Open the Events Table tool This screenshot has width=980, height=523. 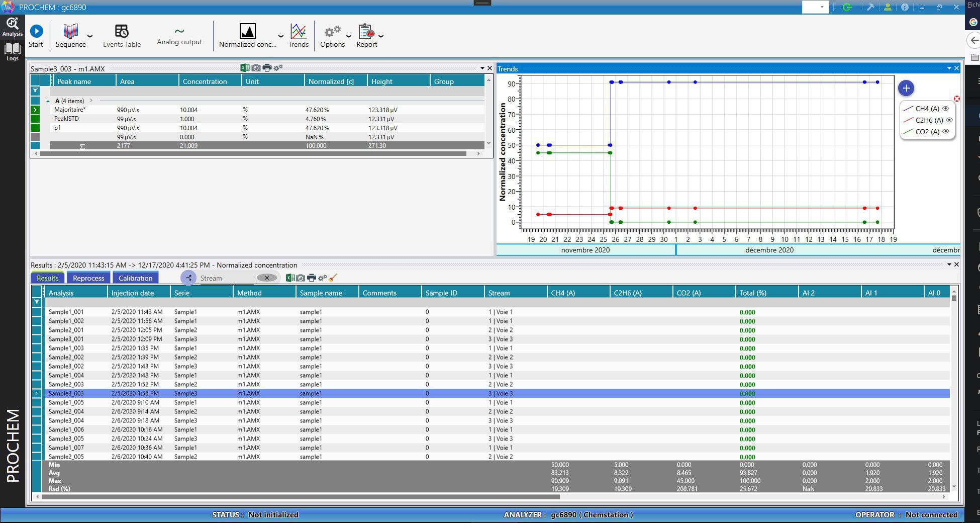122,31
